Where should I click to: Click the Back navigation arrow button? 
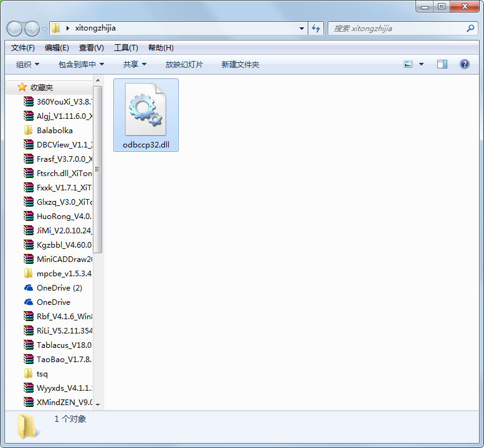point(15,28)
